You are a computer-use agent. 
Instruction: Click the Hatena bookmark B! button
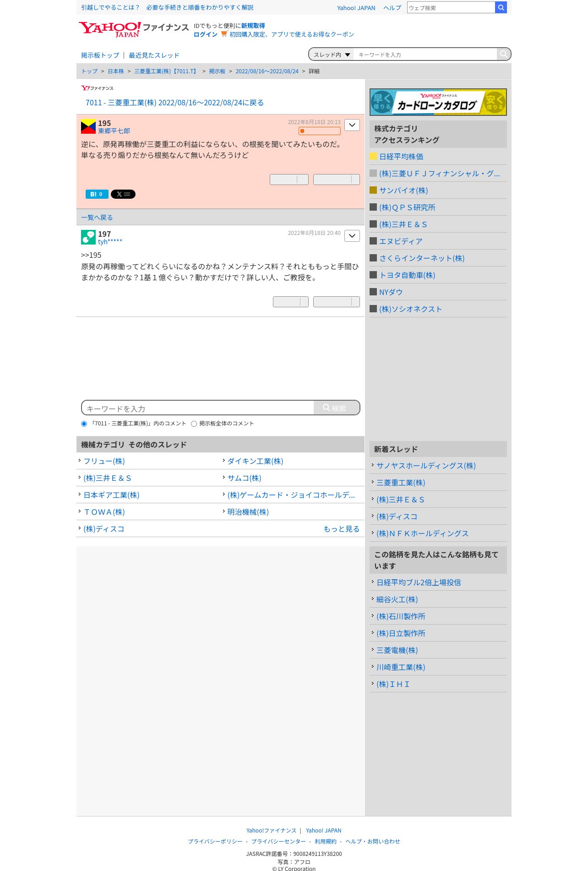pos(97,194)
